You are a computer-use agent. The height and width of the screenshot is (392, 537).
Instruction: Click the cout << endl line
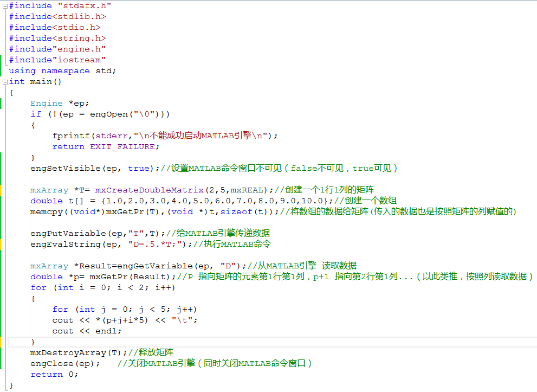click(87, 331)
